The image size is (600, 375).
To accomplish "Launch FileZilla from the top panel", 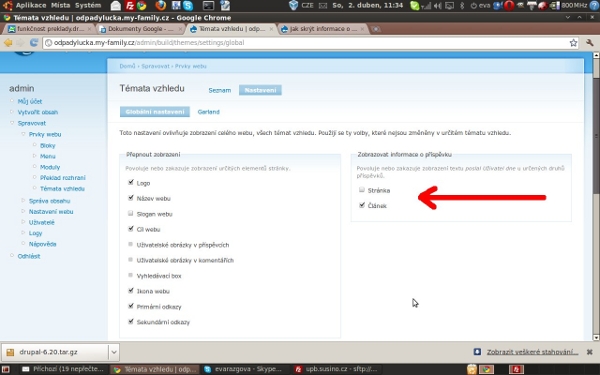I will pos(130,5).
